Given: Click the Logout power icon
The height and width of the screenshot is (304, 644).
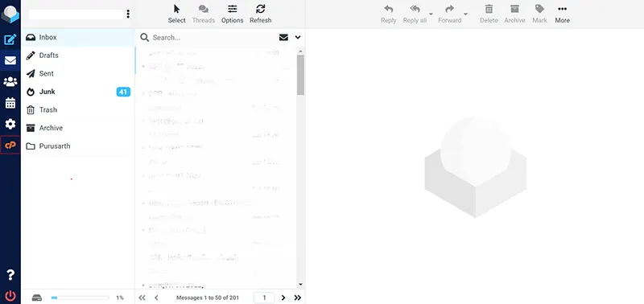Looking at the screenshot, I should pyautogui.click(x=10, y=296).
